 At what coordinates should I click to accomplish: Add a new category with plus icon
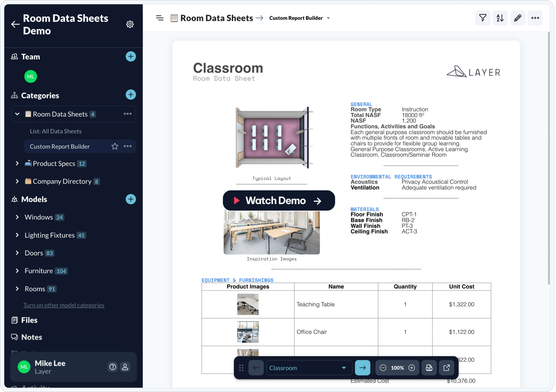click(x=131, y=95)
